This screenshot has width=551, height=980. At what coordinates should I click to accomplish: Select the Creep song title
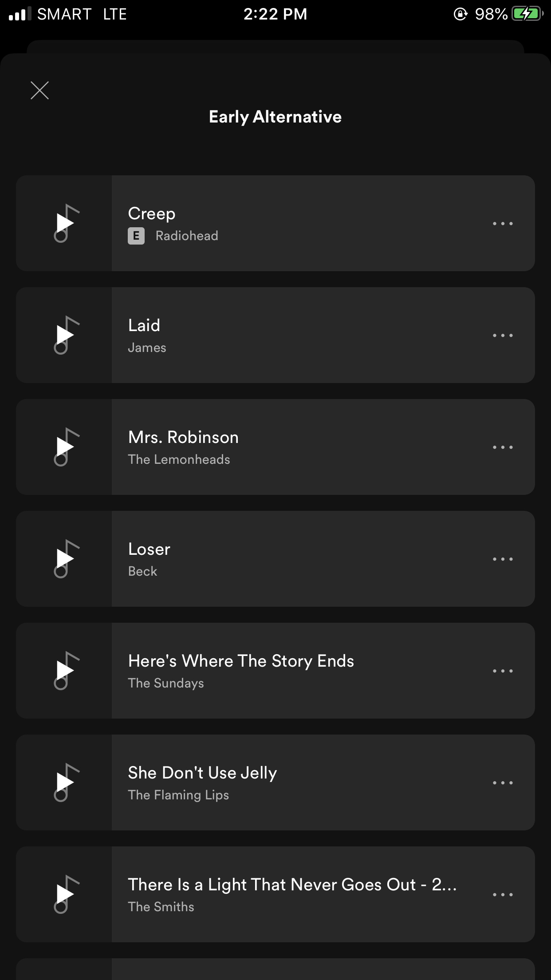(x=152, y=213)
